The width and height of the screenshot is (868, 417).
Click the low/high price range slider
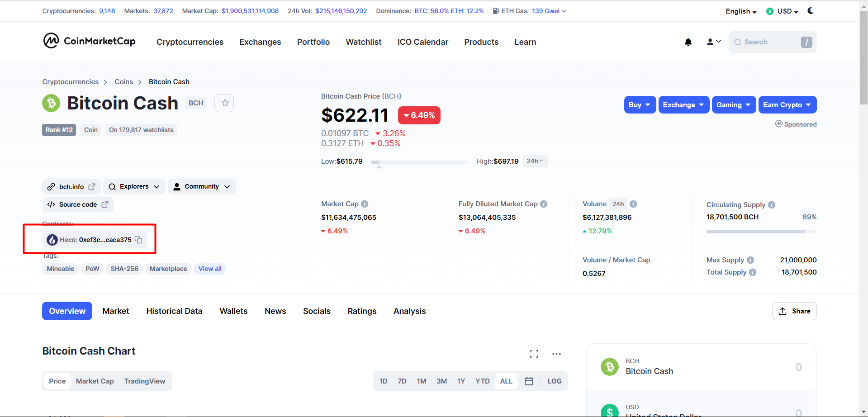[419, 161]
